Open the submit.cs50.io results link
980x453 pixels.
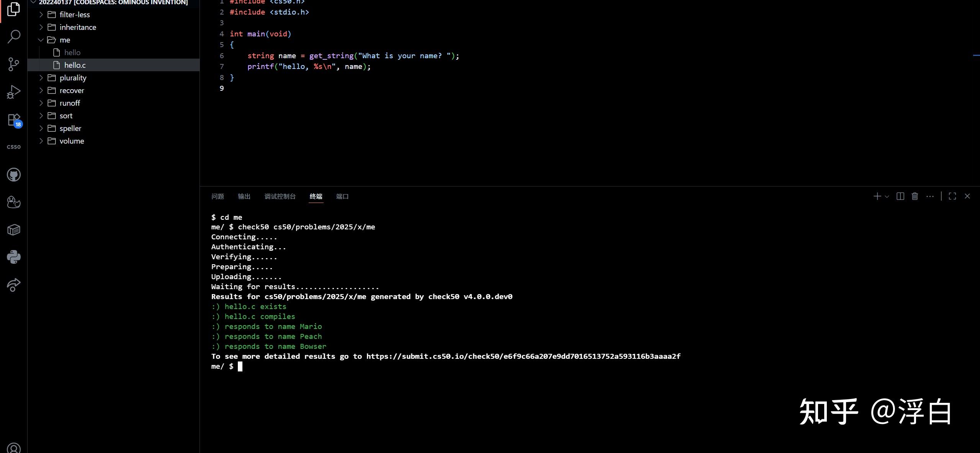click(x=523, y=357)
